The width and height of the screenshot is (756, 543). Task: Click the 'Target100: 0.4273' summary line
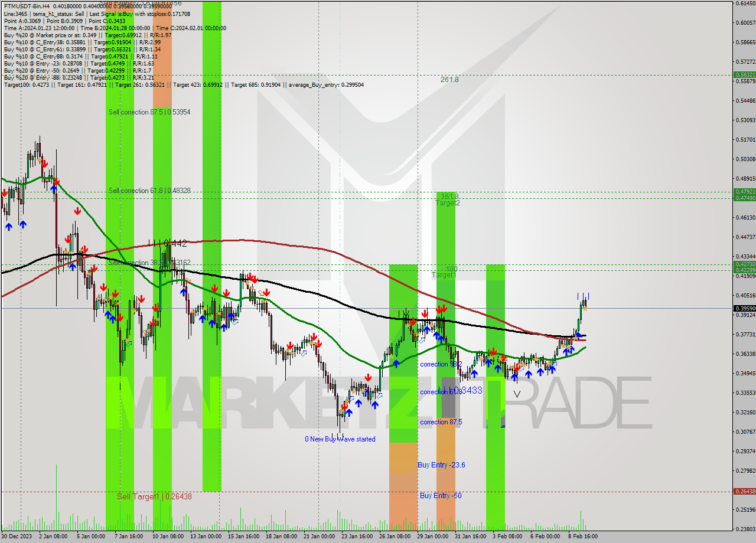pyautogui.click(x=184, y=84)
